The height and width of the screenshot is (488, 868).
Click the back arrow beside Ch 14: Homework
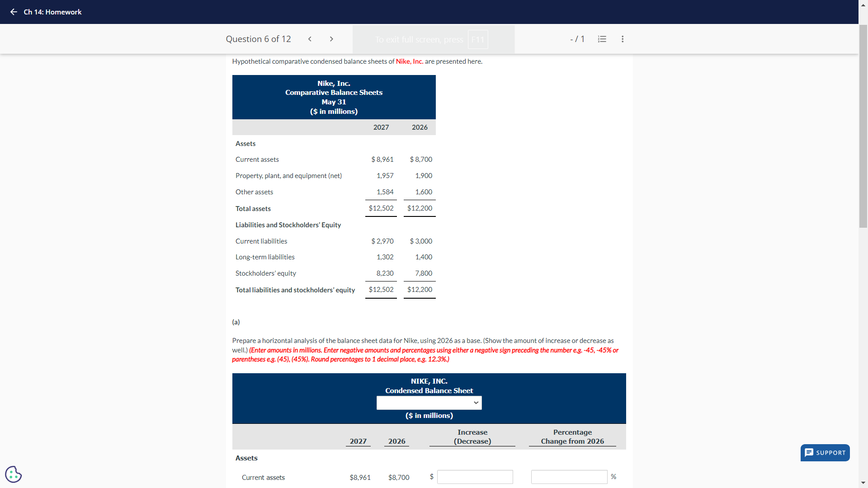14,12
